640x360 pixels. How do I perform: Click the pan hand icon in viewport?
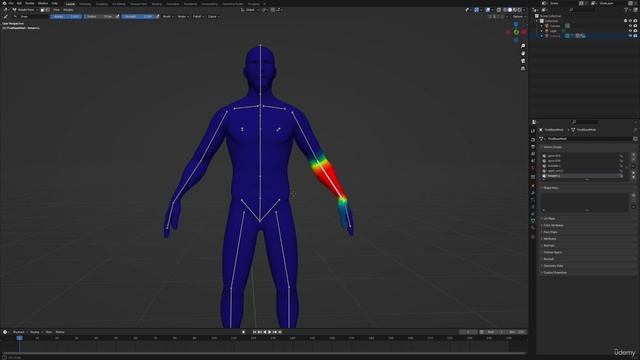click(523, 53)
